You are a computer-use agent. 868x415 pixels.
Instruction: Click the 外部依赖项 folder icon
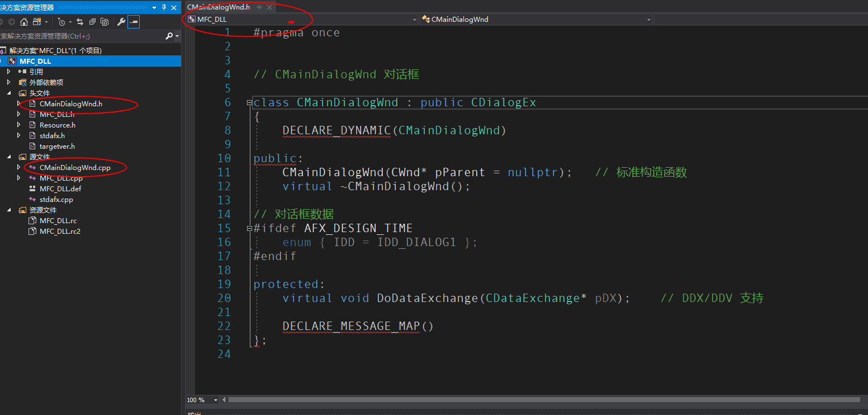[x=22, y=82]
